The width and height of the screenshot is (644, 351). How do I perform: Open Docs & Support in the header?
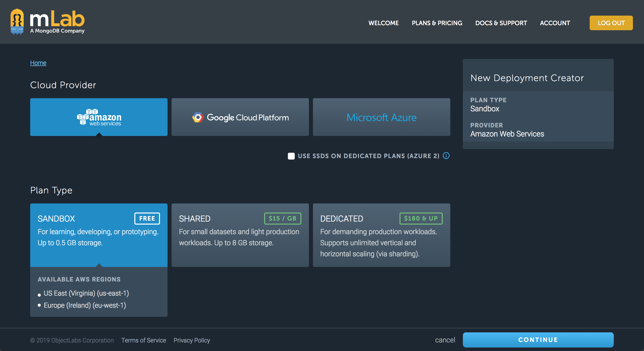[x=501, y=23]
